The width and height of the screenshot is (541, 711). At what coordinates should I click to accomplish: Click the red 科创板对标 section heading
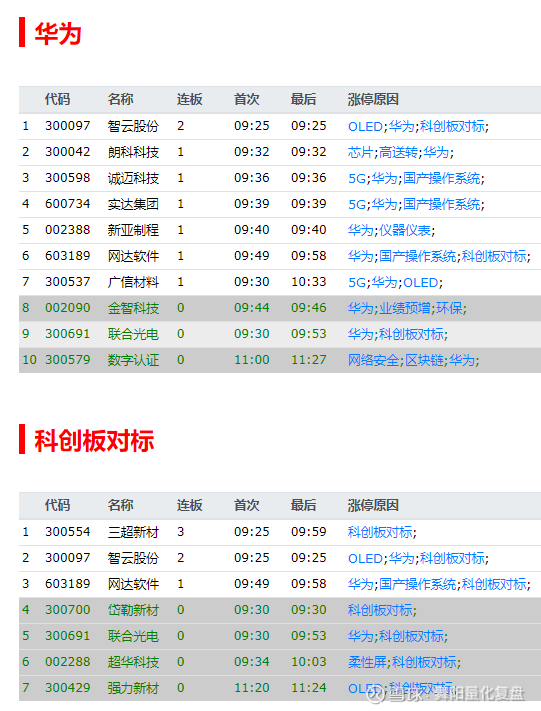pos(94,441)
